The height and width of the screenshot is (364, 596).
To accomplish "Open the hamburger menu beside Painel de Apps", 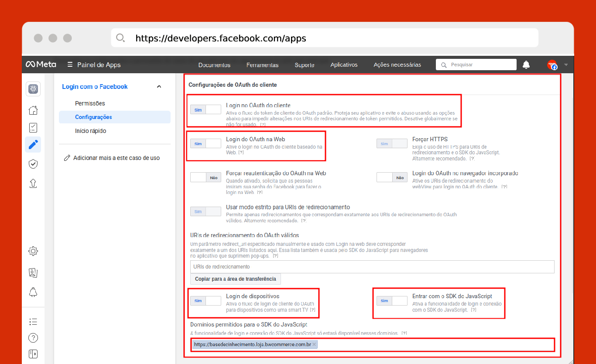I will click(x=70, y=65).
